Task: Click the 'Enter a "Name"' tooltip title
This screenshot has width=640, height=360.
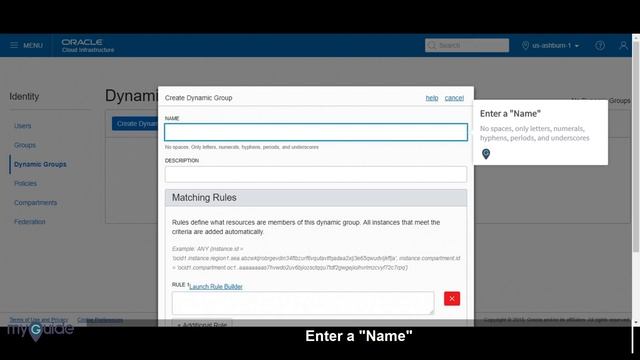Action: [x=510, y=113]
